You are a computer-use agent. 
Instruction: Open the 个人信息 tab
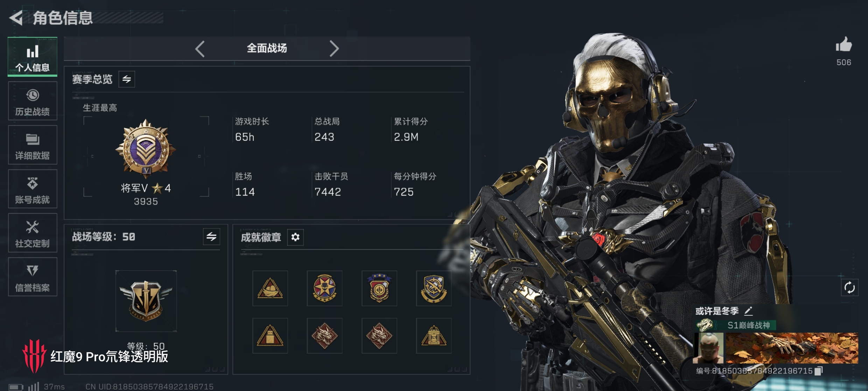pyautogui.click(x=33, y=57)
